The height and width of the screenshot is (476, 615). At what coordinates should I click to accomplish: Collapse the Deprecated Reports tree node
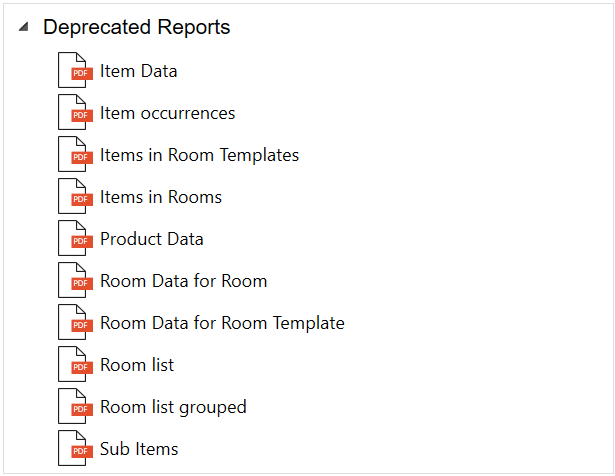click(23, 28)
